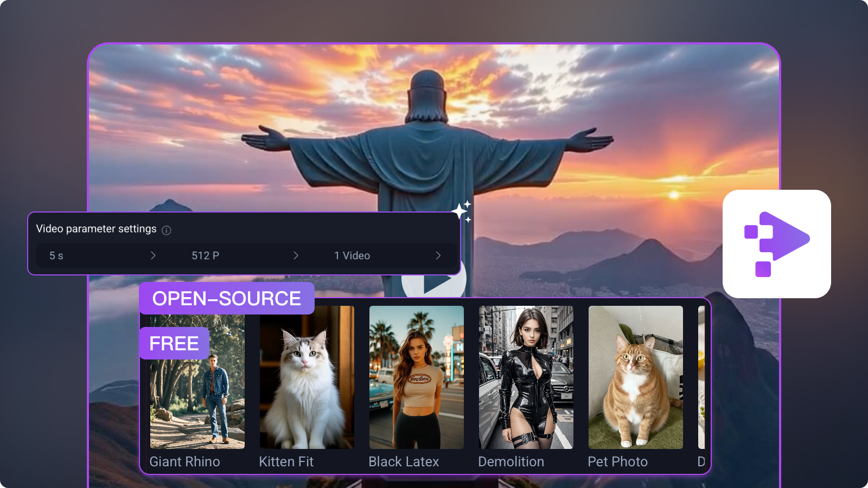Click the chevron arrow next to 1 Video

pos(438,255)
